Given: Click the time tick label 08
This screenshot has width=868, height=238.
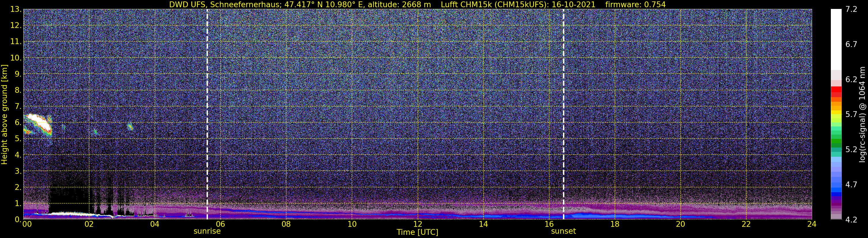Looking at the screenshot, I should [x=286, y=224].
